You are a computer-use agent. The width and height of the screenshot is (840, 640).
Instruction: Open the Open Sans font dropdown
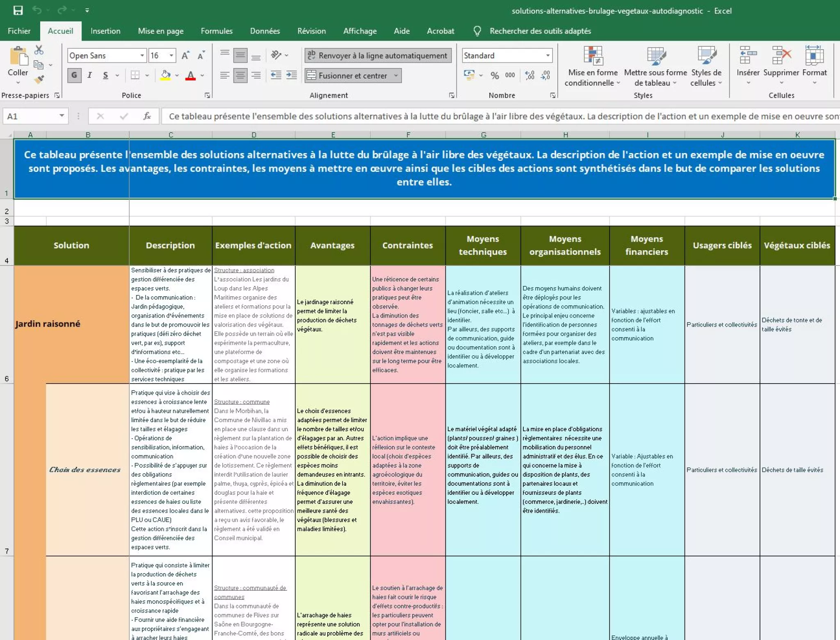click(x=142, y=56)
